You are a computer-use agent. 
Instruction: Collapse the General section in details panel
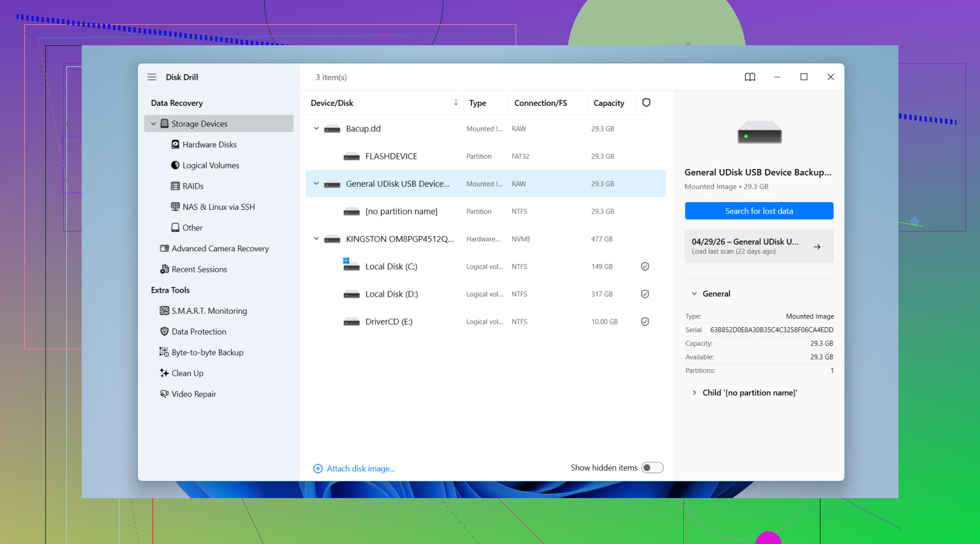(x=694, y=294)
